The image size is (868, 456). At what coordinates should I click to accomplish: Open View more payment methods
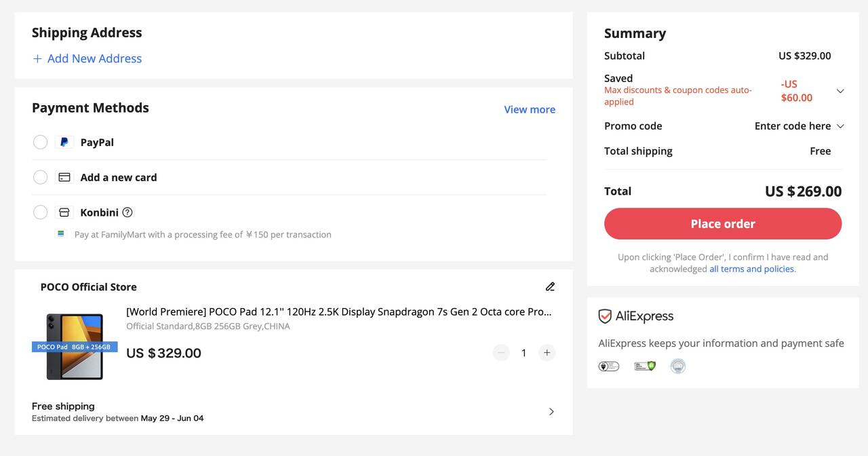[x=529, y=109]
